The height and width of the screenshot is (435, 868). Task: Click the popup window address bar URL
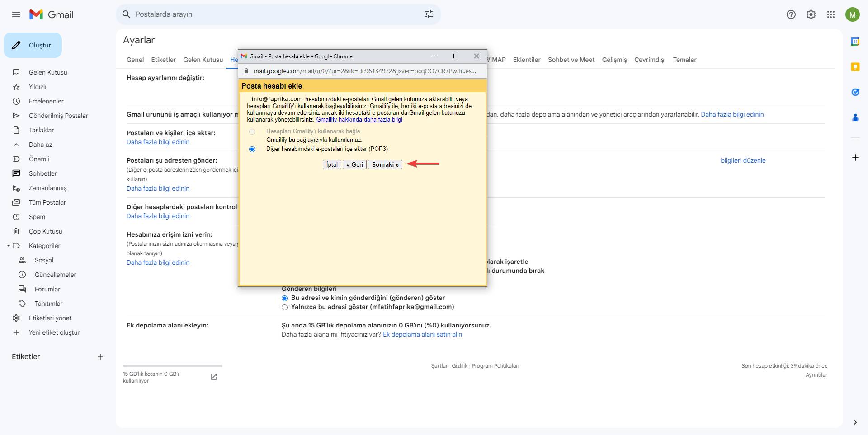(x=364, y=71)
